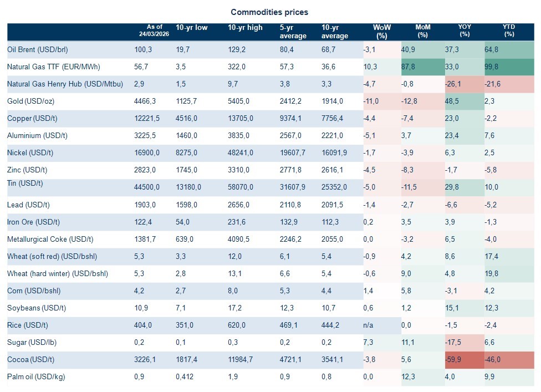Select the WoW (%) column header

(x=381, y=32)
